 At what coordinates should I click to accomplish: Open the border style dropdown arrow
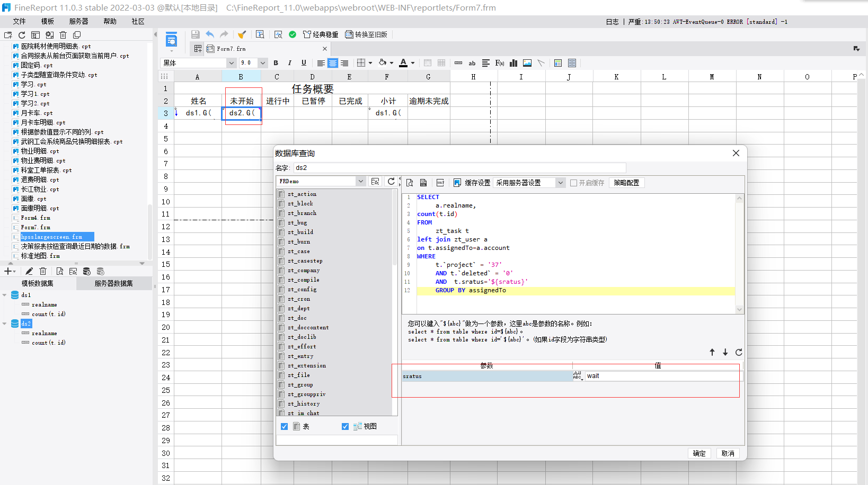(370, 63)
